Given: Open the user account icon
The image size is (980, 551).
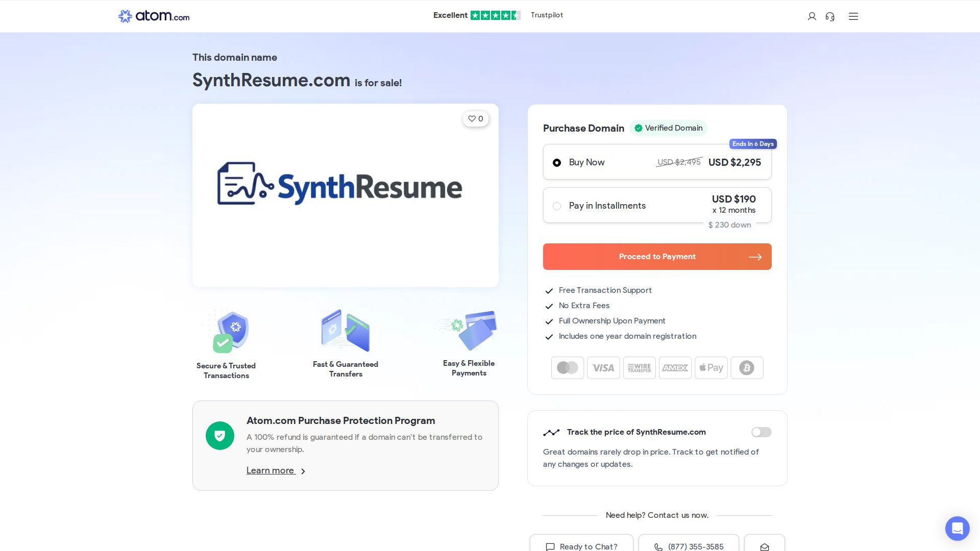Looking at the screenshot, I should tap(812, 16).
